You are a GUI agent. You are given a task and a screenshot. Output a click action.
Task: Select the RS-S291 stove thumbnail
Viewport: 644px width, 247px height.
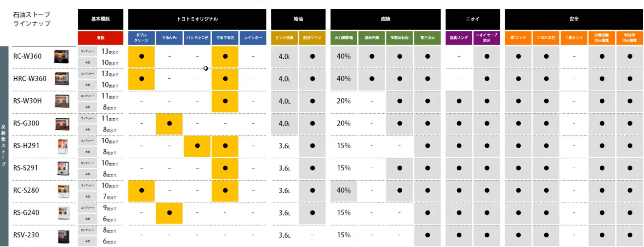[63, 168]
